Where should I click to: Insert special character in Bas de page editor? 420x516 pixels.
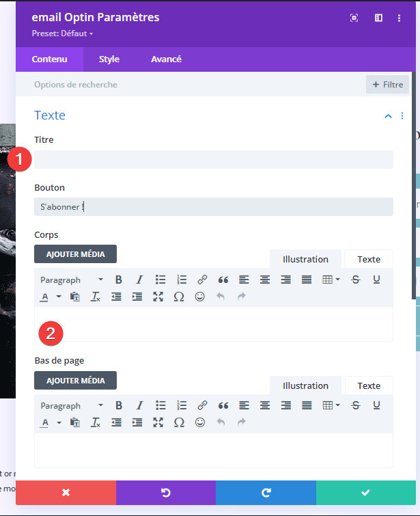click(179, 422)
